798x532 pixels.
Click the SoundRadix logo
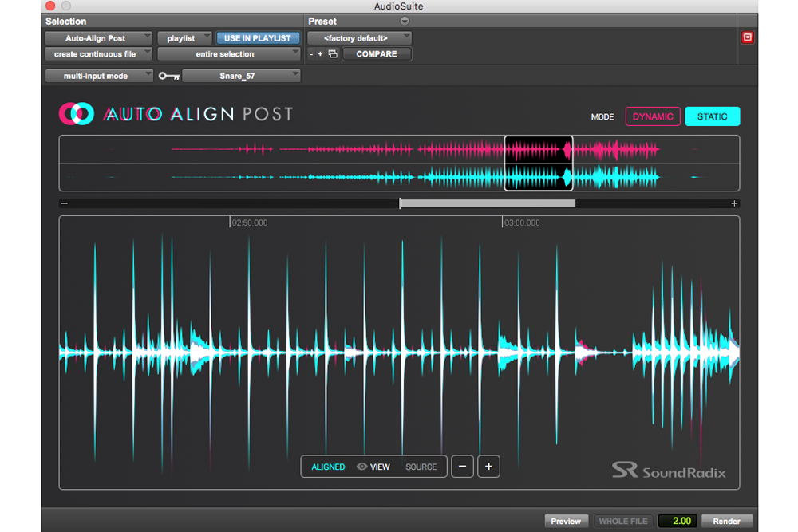pos(669,471)
